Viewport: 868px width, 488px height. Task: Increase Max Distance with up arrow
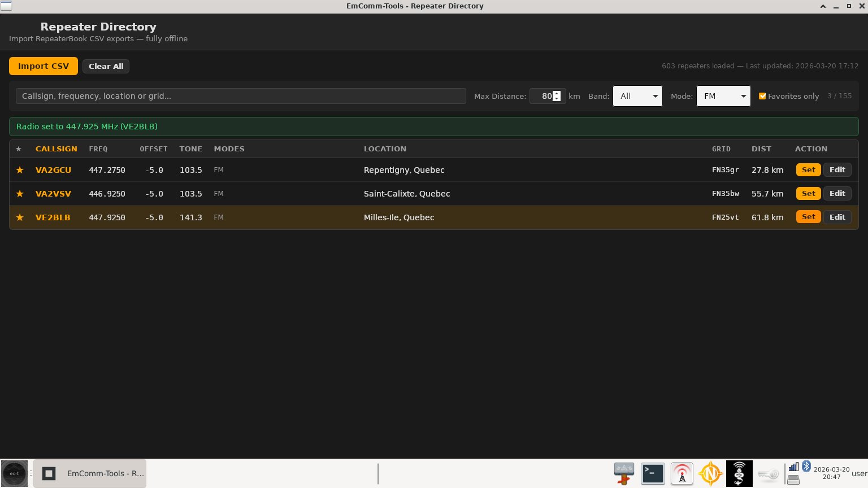click(557, 93)
